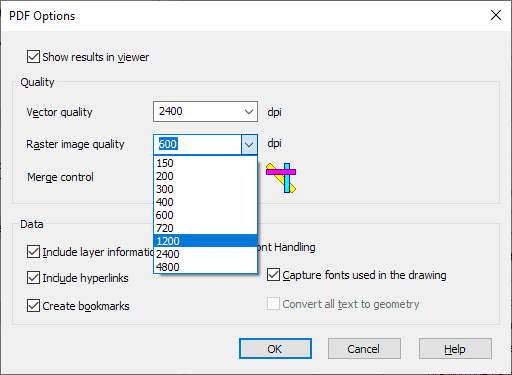Disable Include hyperlinks option
The width and height of the screenshot is (512, 375).
(x=33, y=278)
